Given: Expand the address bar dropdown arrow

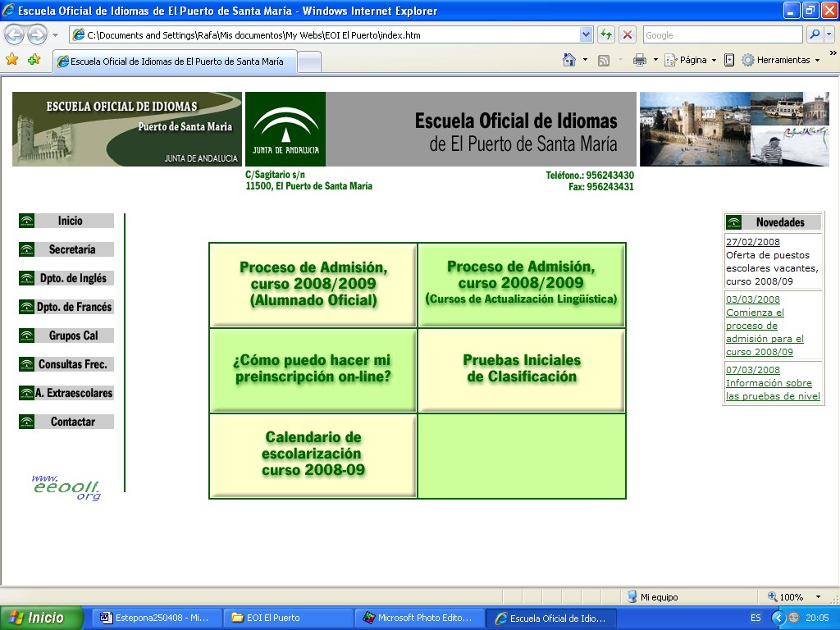Looking at the screenshot, I should (x=586, y=35).
